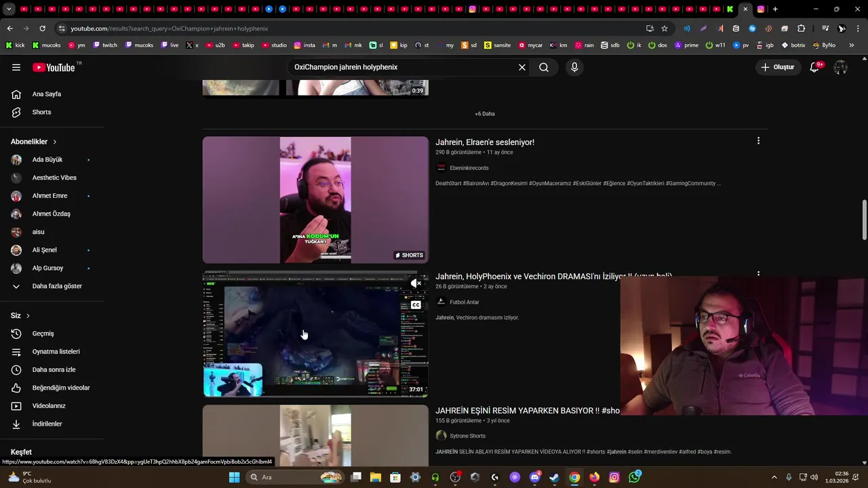Open WhatsApp from the taskbar

point(634,477)
